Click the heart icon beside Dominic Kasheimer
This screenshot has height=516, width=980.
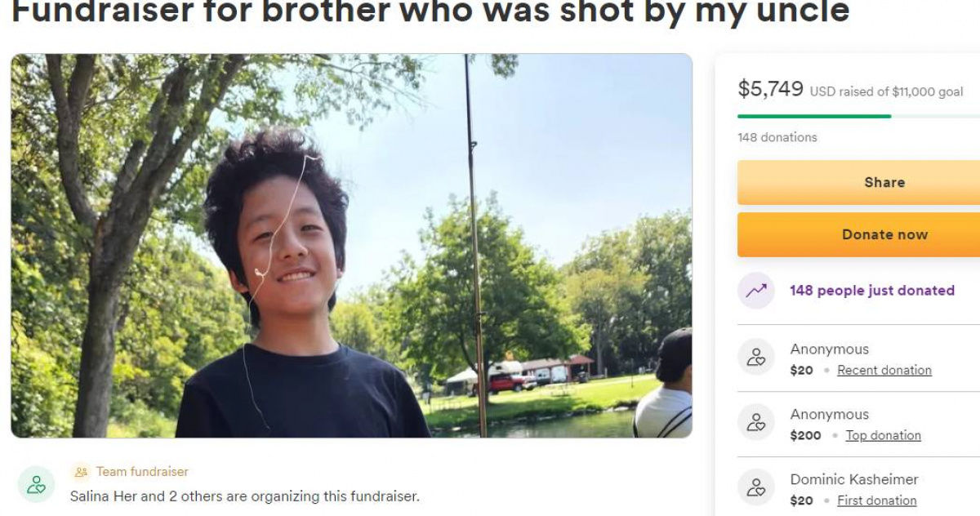755,487
